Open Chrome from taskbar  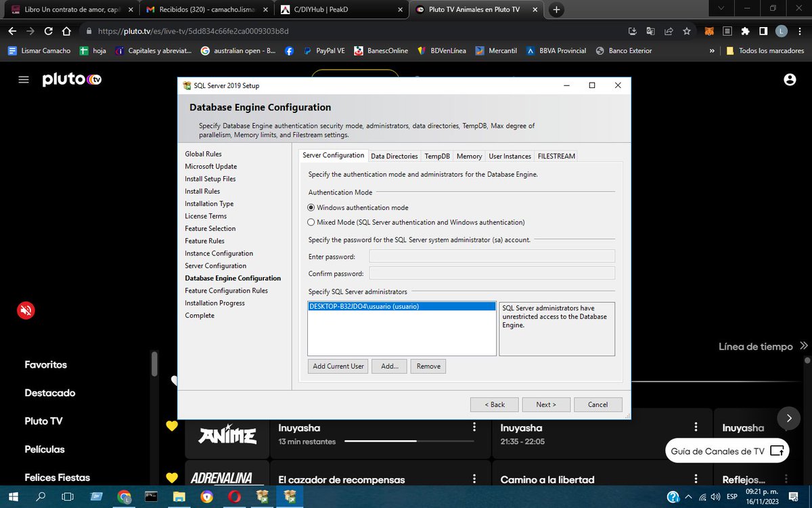coord(124,496)
